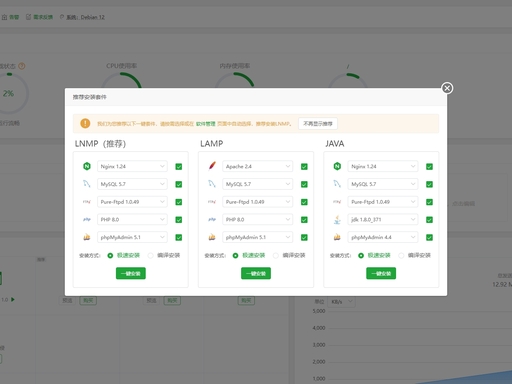Viewport: 512px width, 384px height.
Task: Click the orange help icon beside status label
Action: (22, 66)
